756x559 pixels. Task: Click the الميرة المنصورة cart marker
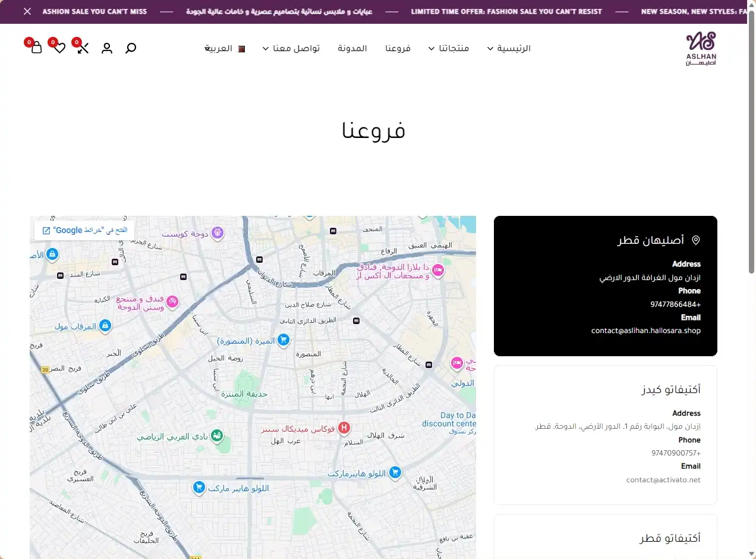point(283,340)
